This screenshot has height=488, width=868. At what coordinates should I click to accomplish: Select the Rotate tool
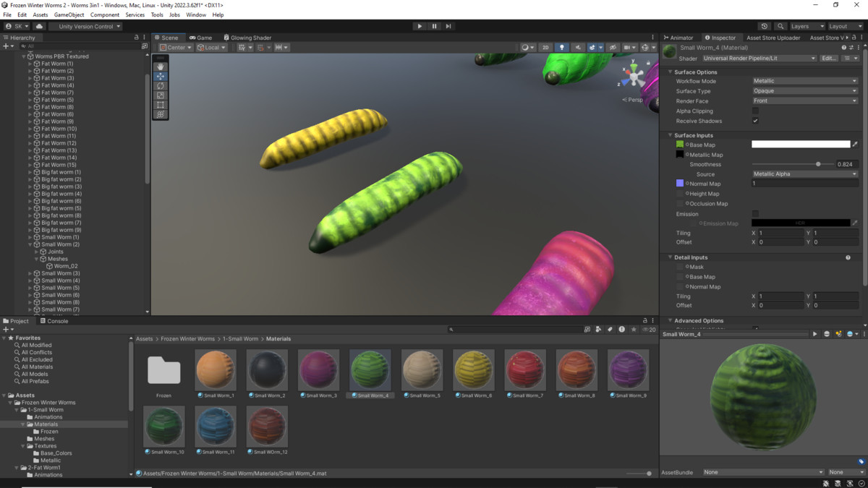click(x=161, y=85)
